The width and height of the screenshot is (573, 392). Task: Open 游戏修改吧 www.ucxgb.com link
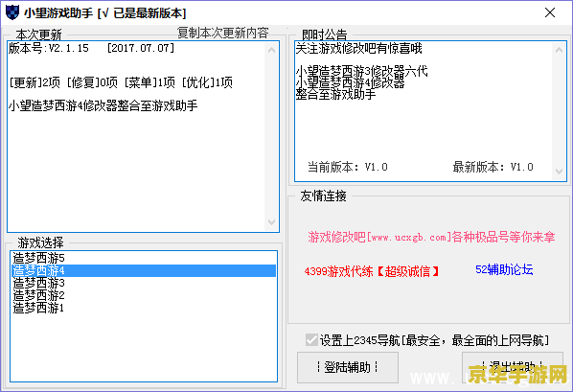click(431, 237)
